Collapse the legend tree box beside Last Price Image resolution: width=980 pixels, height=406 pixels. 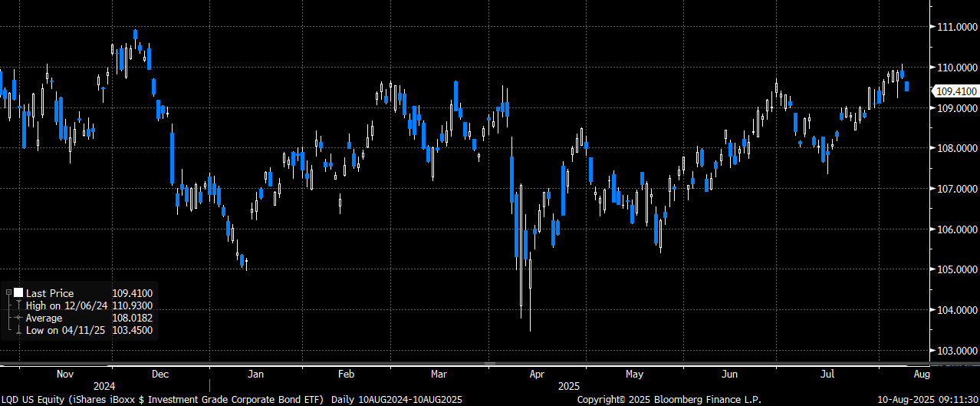(7, 293)
